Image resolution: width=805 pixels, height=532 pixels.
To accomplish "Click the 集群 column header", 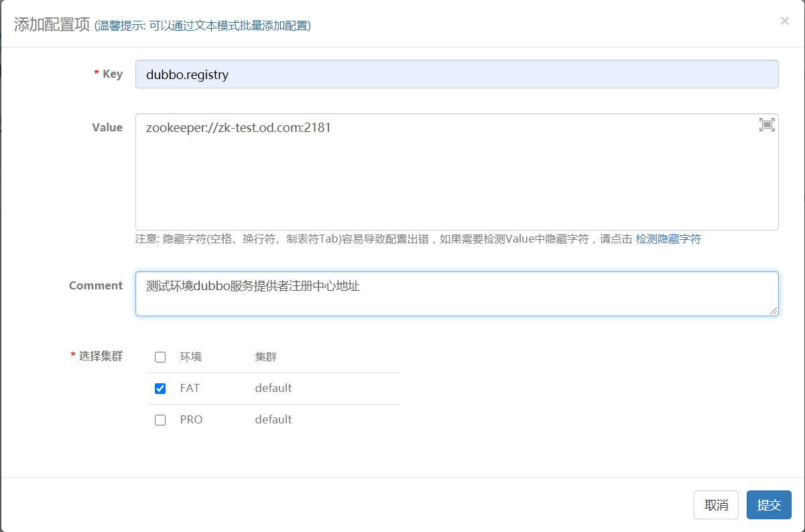I will [x=266, y=357].
